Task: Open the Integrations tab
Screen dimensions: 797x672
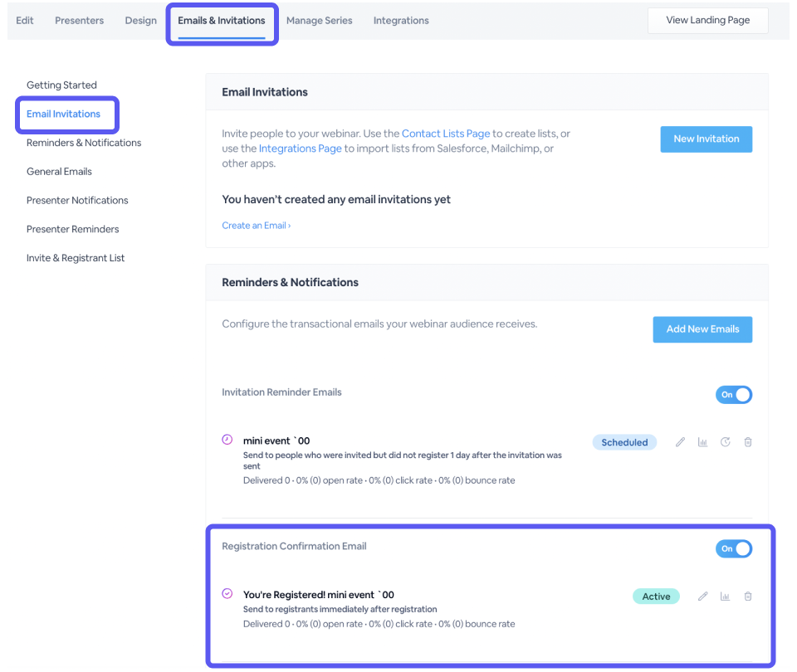Action: (401, 20)
